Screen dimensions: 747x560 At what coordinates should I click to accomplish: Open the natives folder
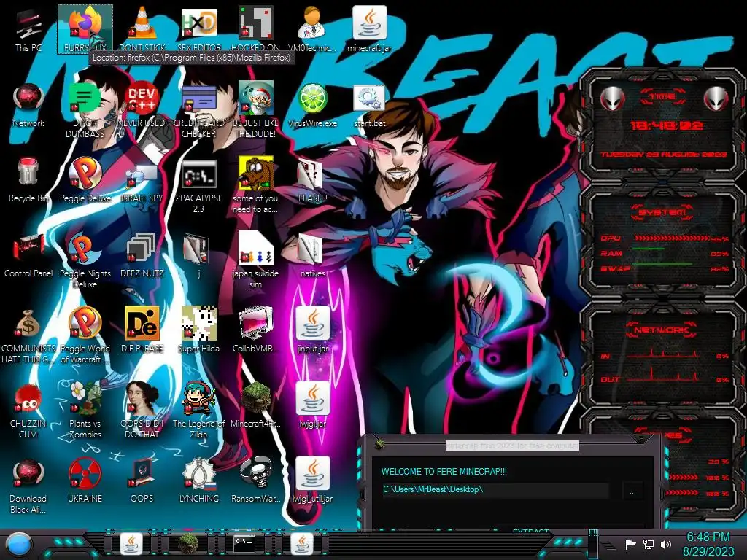312,255
